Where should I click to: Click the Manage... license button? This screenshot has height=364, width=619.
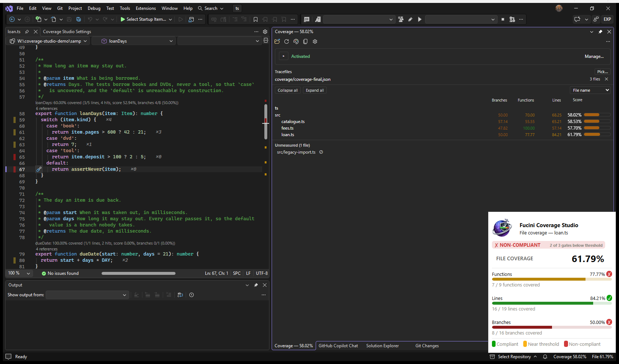pyautogui.click(x=594, y=56)
